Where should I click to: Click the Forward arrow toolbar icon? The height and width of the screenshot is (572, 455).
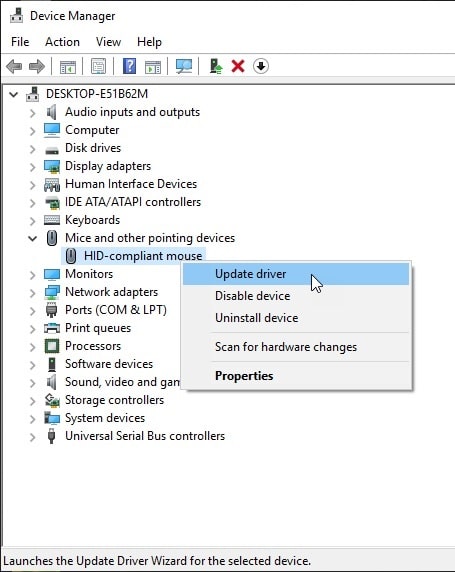coord(36,66)
